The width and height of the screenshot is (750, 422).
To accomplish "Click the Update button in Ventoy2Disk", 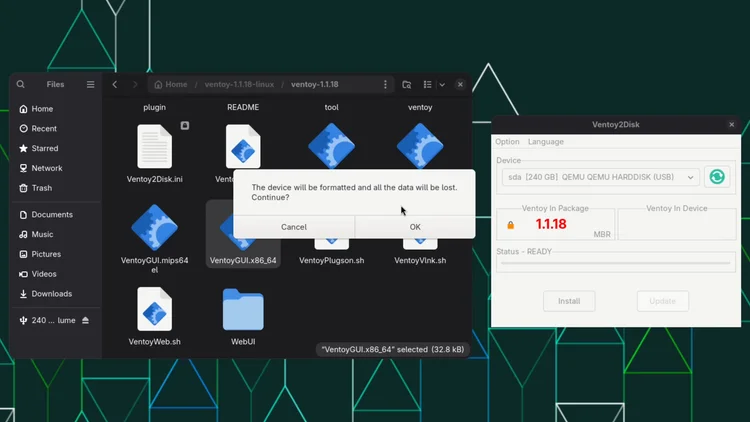I will point(662,301).
